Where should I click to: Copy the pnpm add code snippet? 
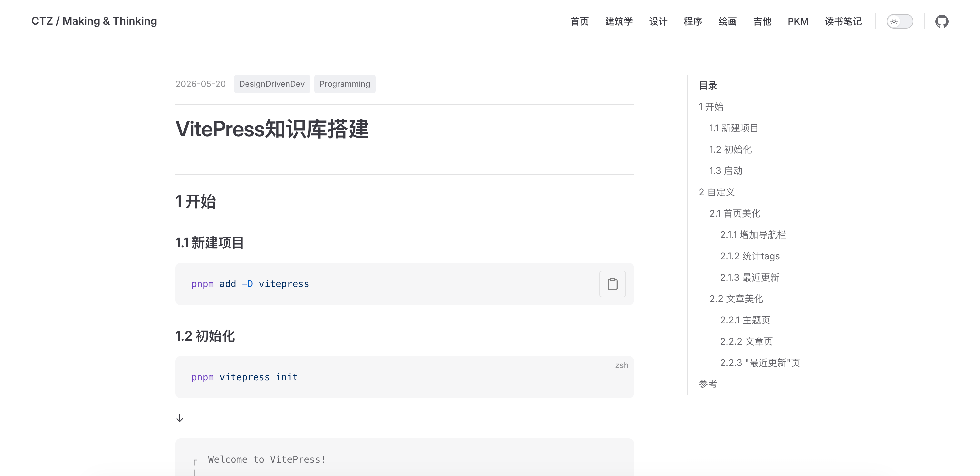[x=612, y=284]
